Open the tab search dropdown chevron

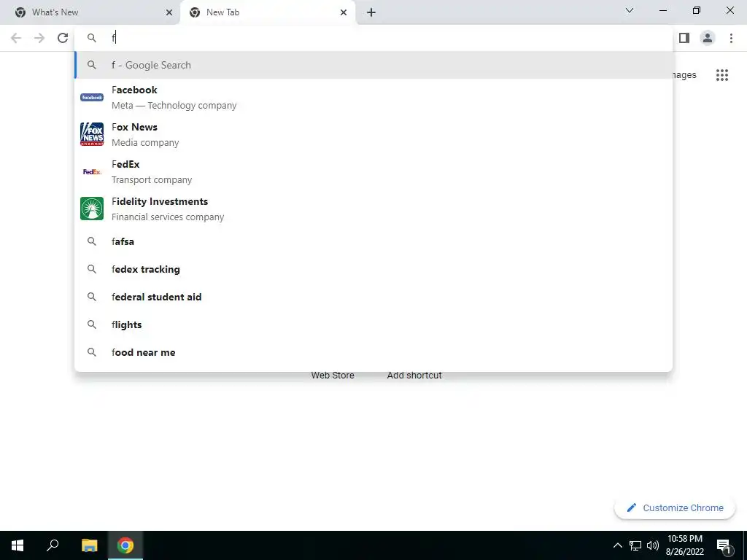[630, 10]
